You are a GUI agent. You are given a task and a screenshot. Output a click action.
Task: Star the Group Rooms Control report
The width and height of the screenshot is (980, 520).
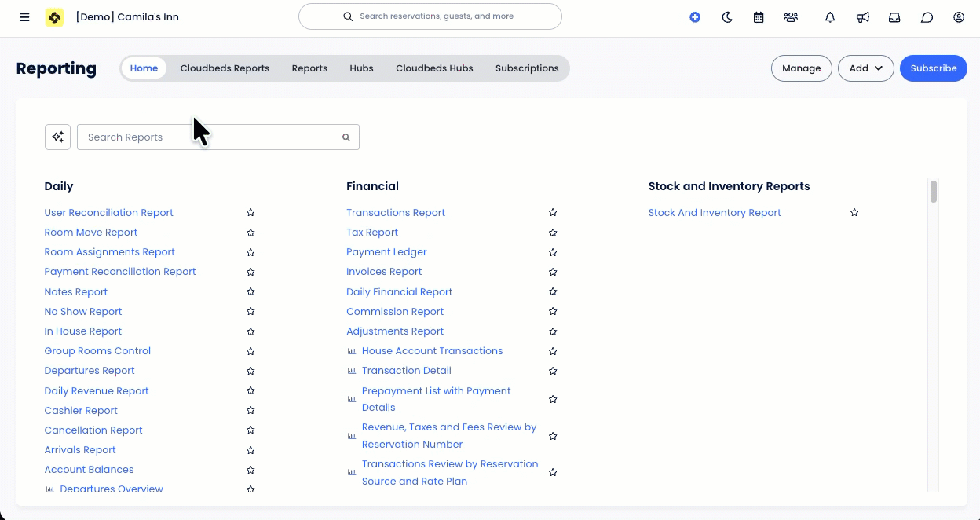(x=250, y=351)
